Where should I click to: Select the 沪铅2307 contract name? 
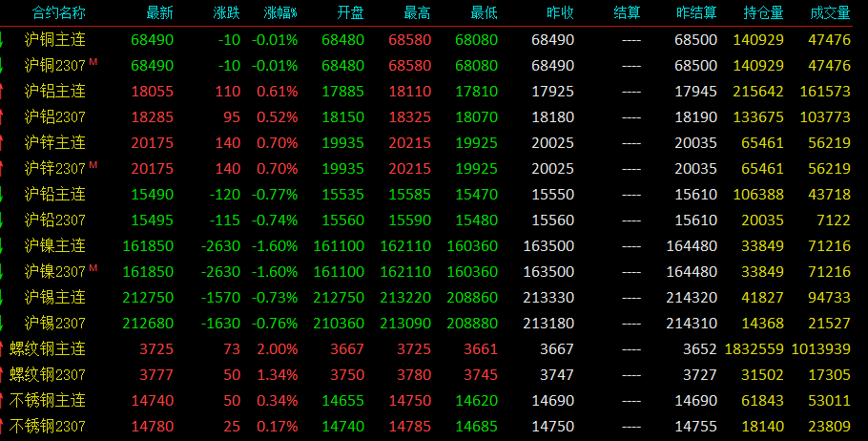coord(54,220)
